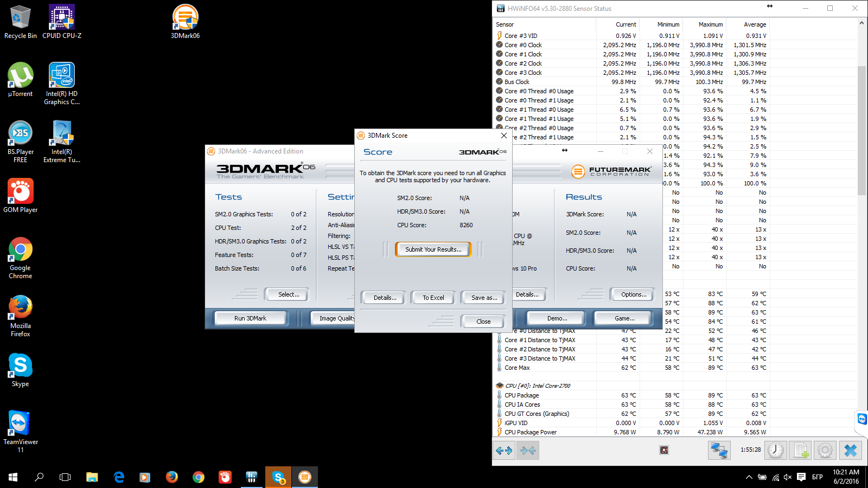Viewport: 868px width, 488px height.
Task: Reset HWiNFO sensor clock icon
Action: (776, 450)
